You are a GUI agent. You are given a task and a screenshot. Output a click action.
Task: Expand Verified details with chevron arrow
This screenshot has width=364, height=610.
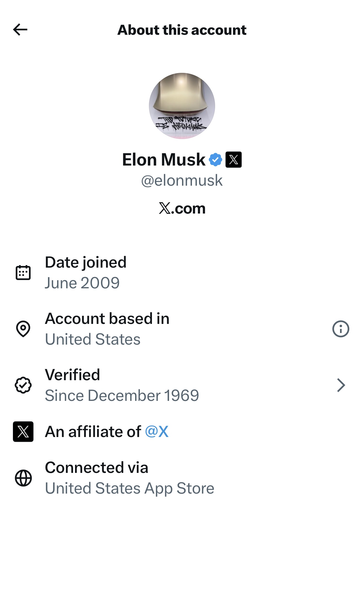(341, 385)
